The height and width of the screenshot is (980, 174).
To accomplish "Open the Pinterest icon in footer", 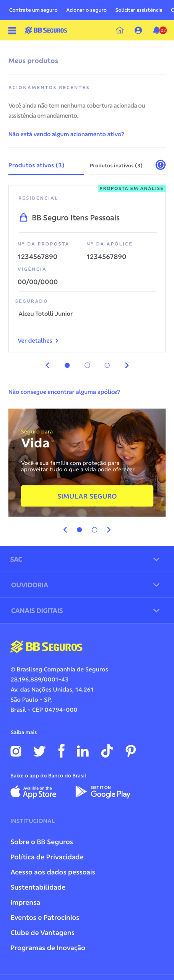I will pos(131,751).
